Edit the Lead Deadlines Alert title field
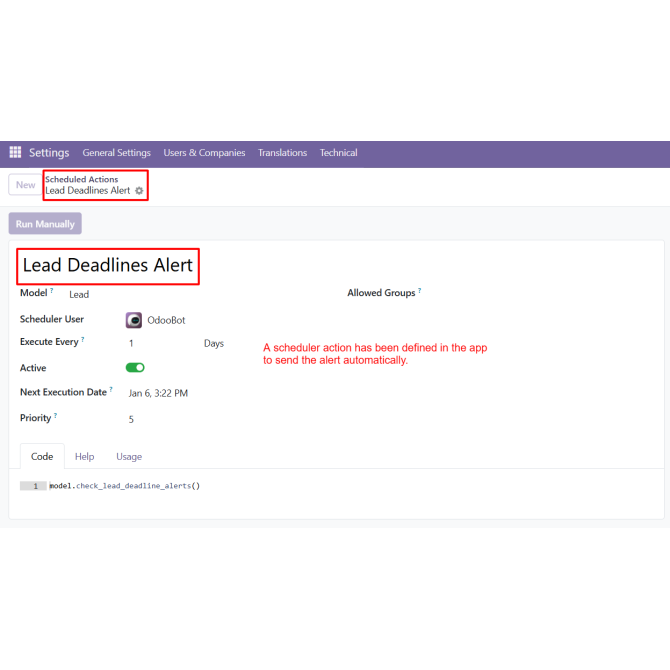Image resolution: width=670 pixels, height=670 pixels. coord(108,265)
